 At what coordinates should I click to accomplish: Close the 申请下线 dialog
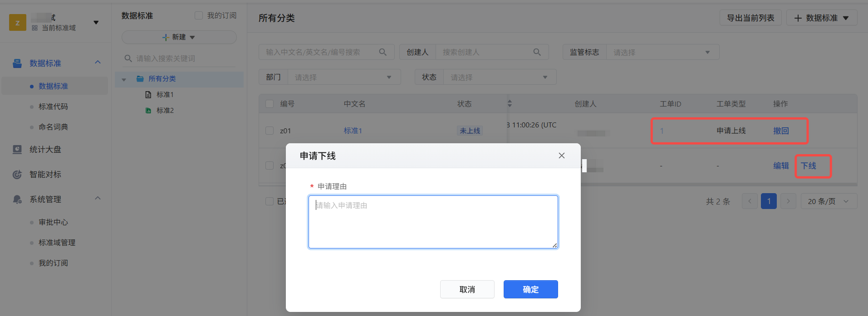562,156
